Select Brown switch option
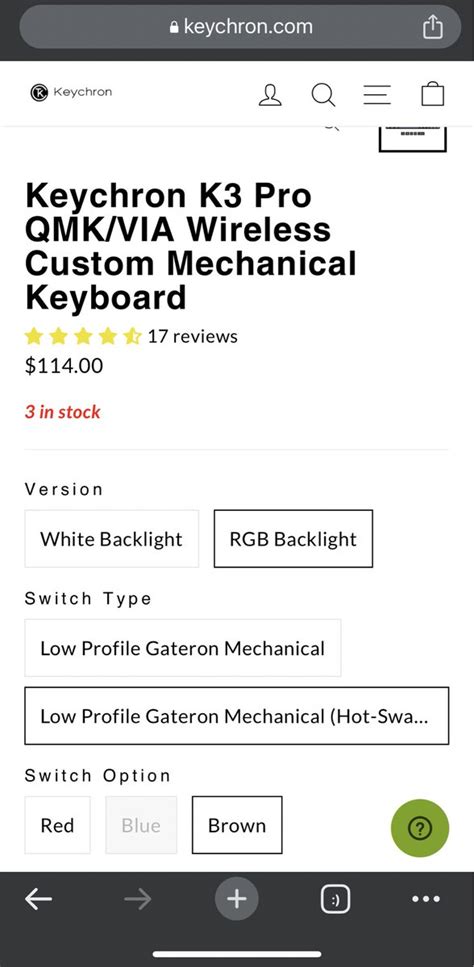 pyautogui.click(x=237, y=825)
